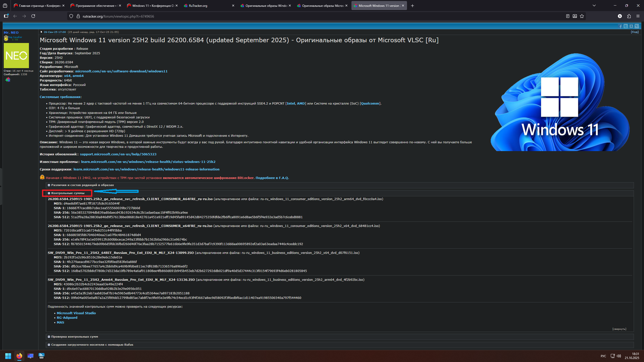
Task: Bookmark this page with the star icon
Action: (582, 16)
